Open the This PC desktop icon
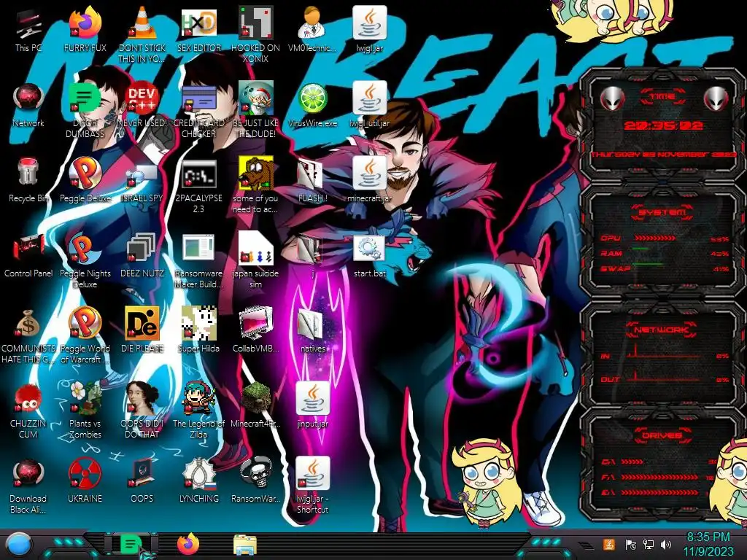 28,30
